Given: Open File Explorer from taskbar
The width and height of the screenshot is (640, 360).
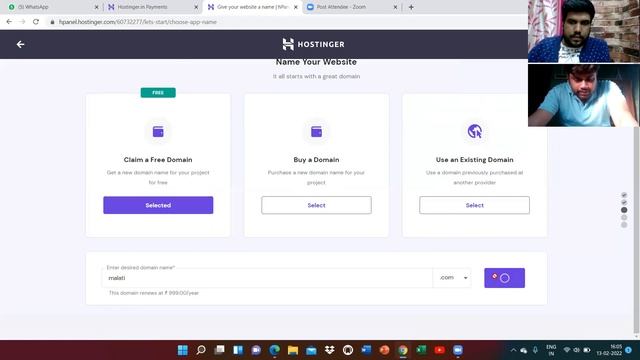Looking at the screenshot, I should pyautogui.click(x=293, y=350).
